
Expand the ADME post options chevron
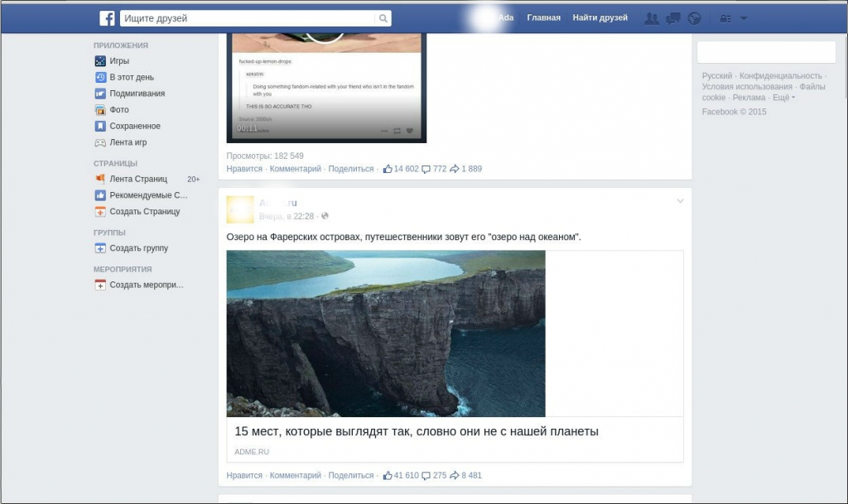(681, 201)
